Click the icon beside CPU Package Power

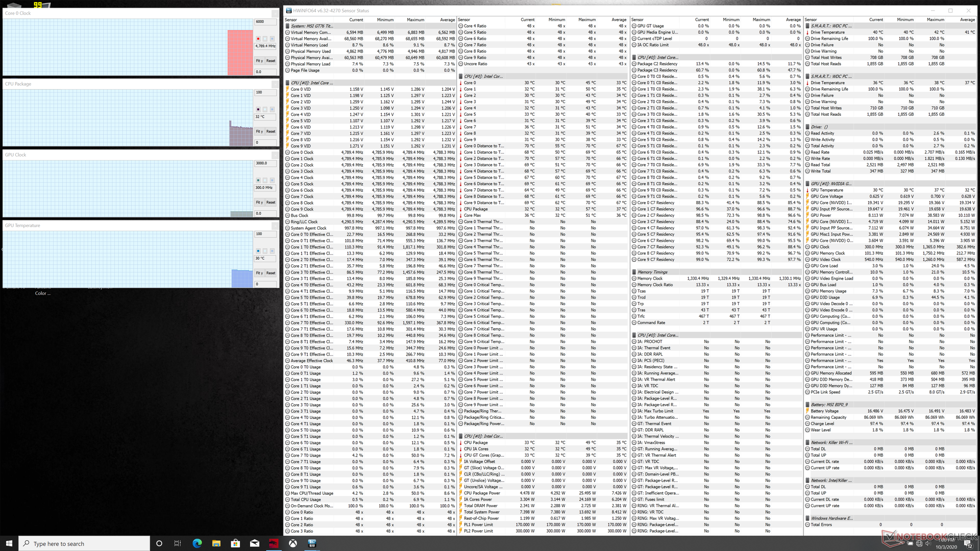[x=461, y=493]
